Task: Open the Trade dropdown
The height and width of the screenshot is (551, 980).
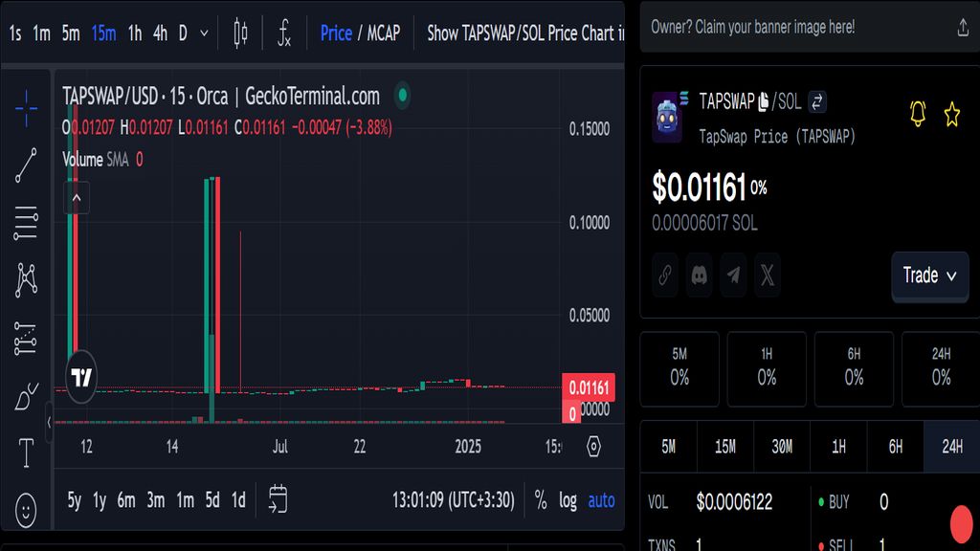Action: tap(930, 275)
